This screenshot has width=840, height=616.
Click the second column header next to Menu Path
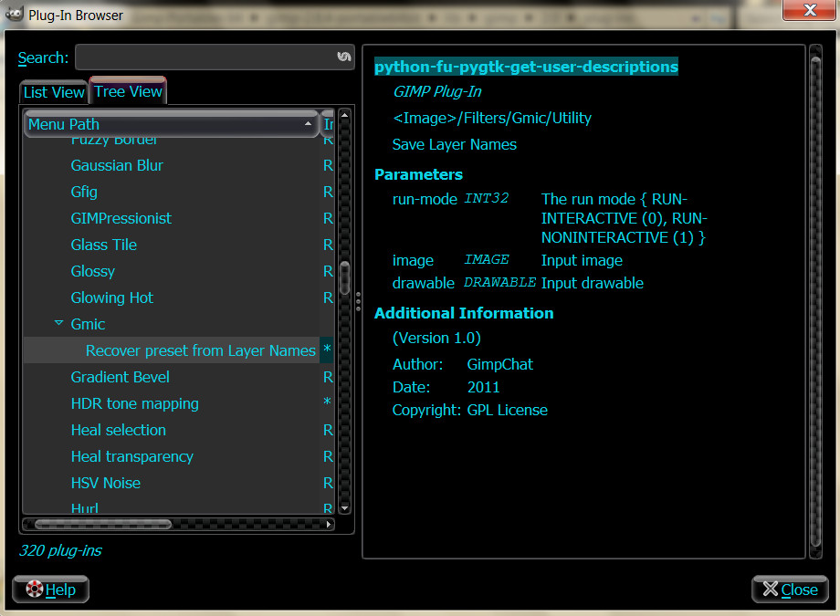click(x=329, y=124)
